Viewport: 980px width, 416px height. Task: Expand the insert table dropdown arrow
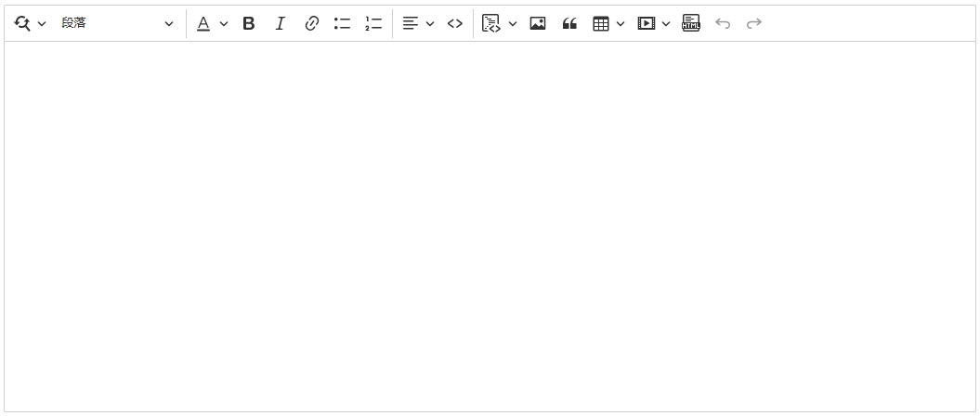click(x=620, y=24)
